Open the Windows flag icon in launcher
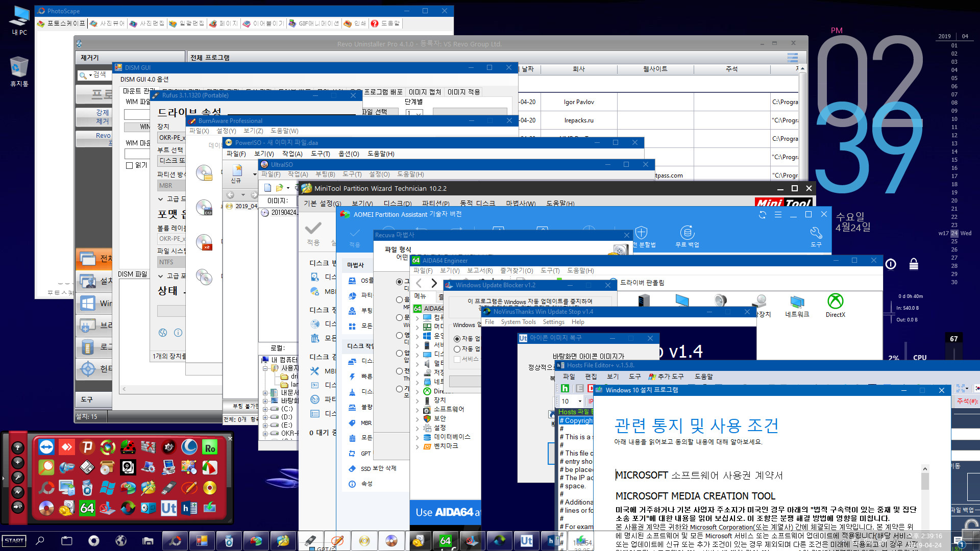 108,487
